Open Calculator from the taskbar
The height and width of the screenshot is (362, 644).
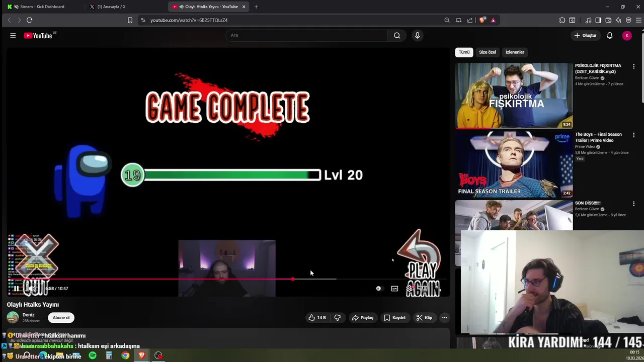point(109,355)
